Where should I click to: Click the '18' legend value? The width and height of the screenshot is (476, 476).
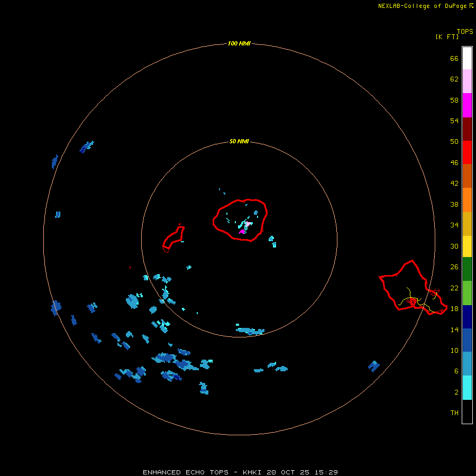(454, 308)
